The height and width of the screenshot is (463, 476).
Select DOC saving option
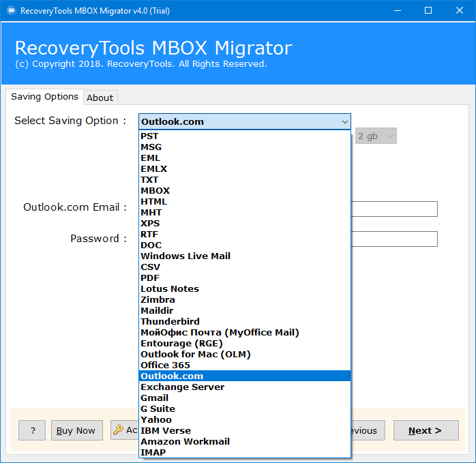pos(245,245)
